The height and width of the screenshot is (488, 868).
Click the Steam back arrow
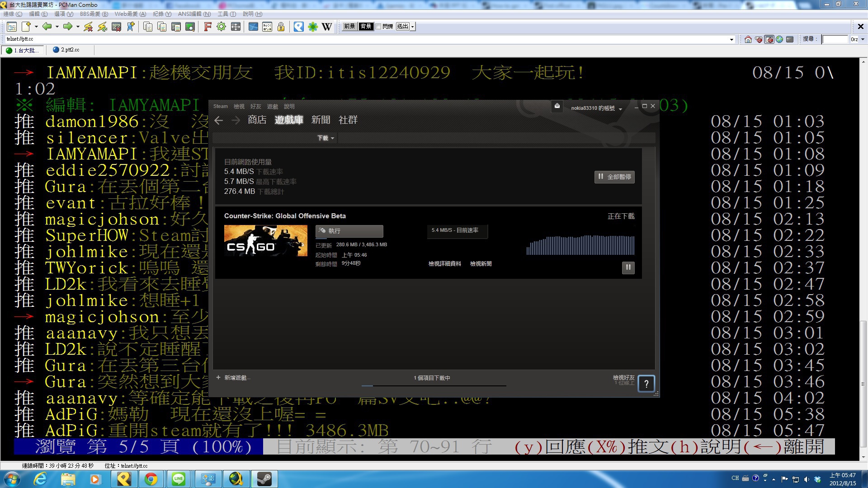click(x=219, y=120)
